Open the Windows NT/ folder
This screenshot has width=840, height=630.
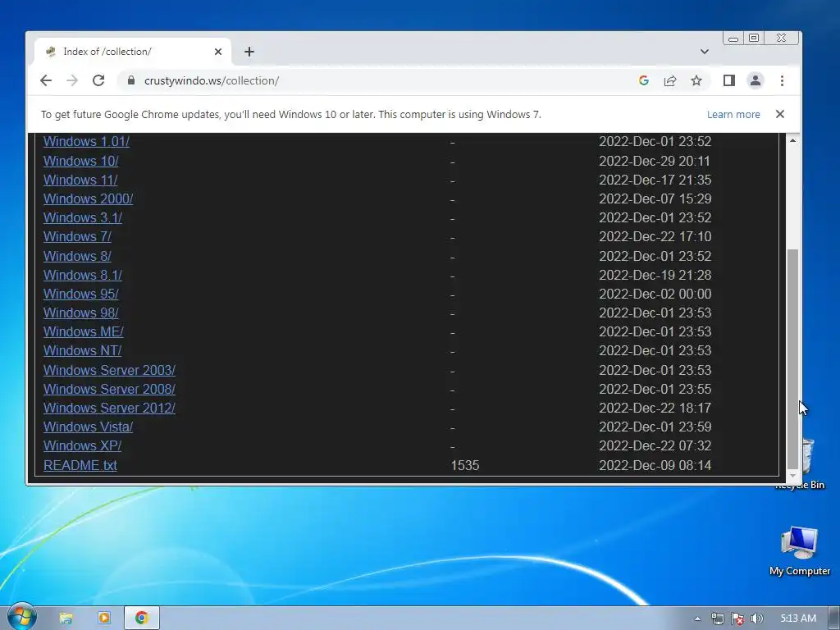tap(82, 350)
